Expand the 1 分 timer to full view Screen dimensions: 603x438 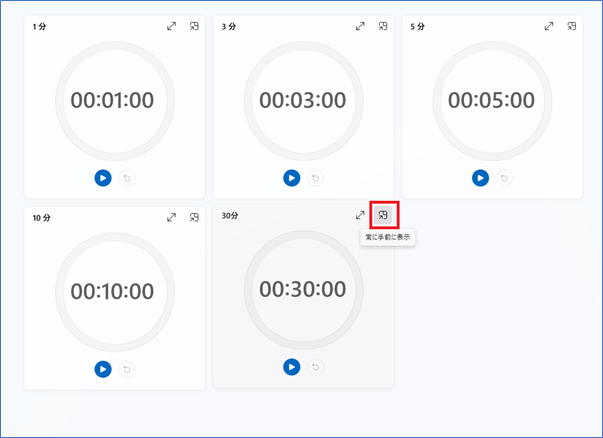click(x=171, y=26)
